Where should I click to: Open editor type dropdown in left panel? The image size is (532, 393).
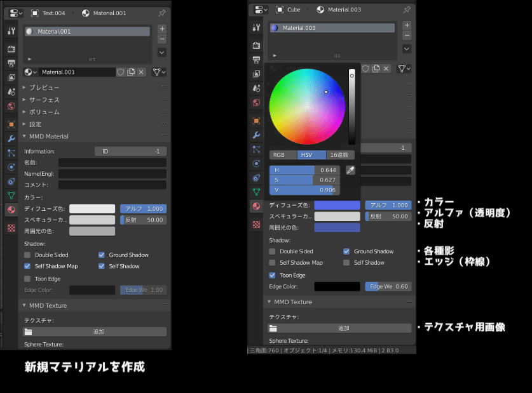click(16, 13)
